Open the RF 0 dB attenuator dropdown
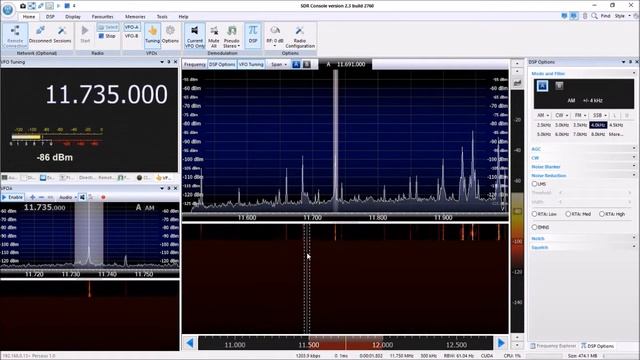640x360 pixels. [x=275, y=36]
